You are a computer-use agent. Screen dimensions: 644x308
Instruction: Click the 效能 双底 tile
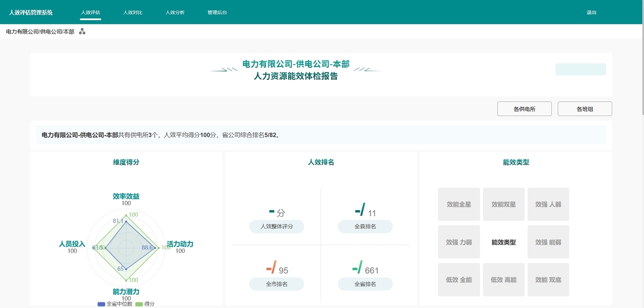pos(548,280)
